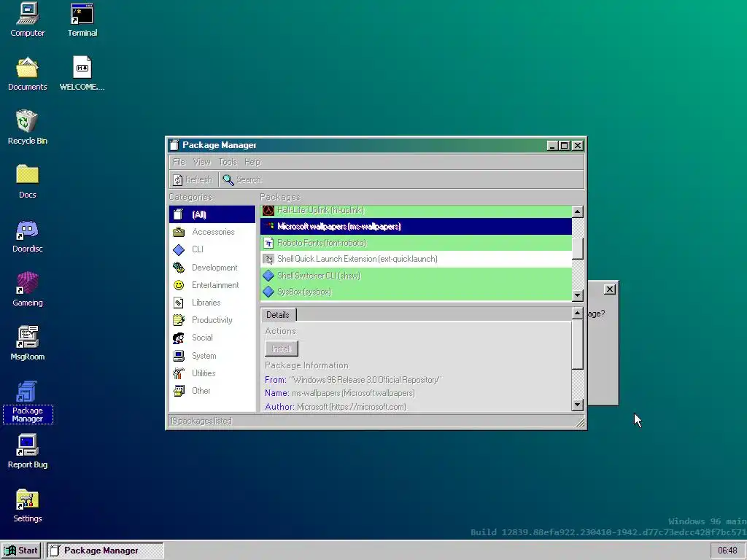This screenshot has height=560, width=747.
Task: Click the window resize grip
Action: (x=580, y=421)
